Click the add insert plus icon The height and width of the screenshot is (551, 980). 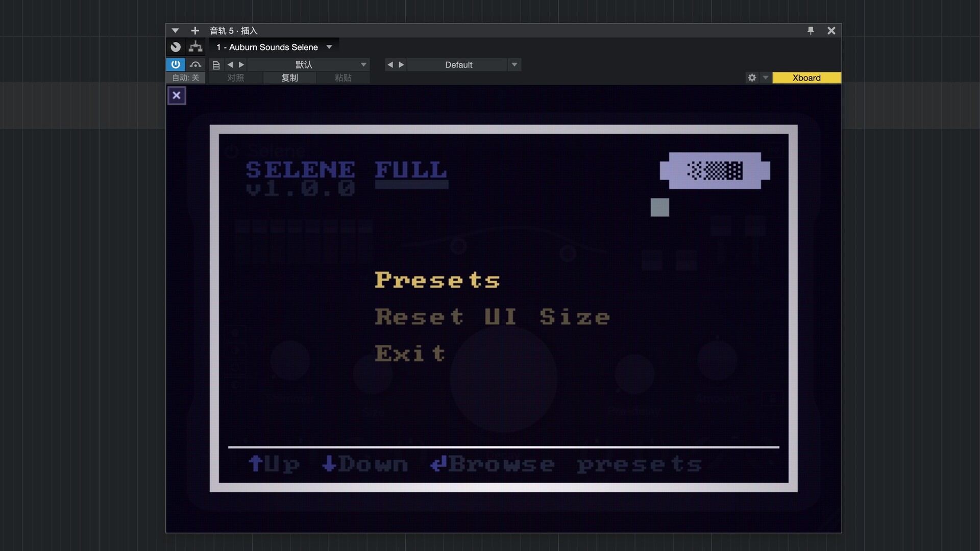[x=194, y=31]
